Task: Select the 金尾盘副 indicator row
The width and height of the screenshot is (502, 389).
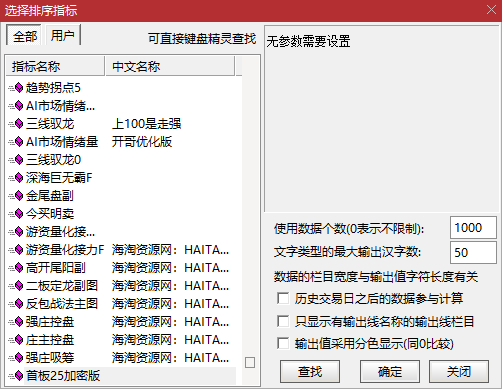Action: [122, 196]
